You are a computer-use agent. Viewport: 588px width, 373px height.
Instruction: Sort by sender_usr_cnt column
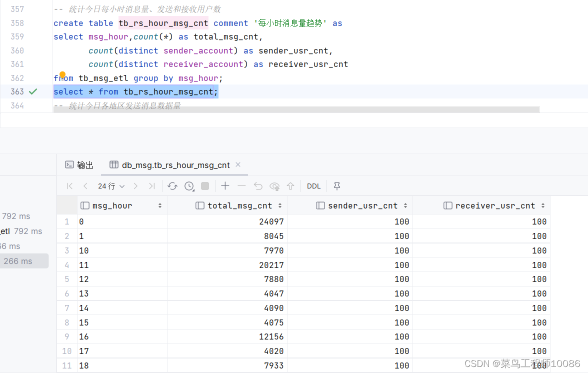click(x=405, y=205)
